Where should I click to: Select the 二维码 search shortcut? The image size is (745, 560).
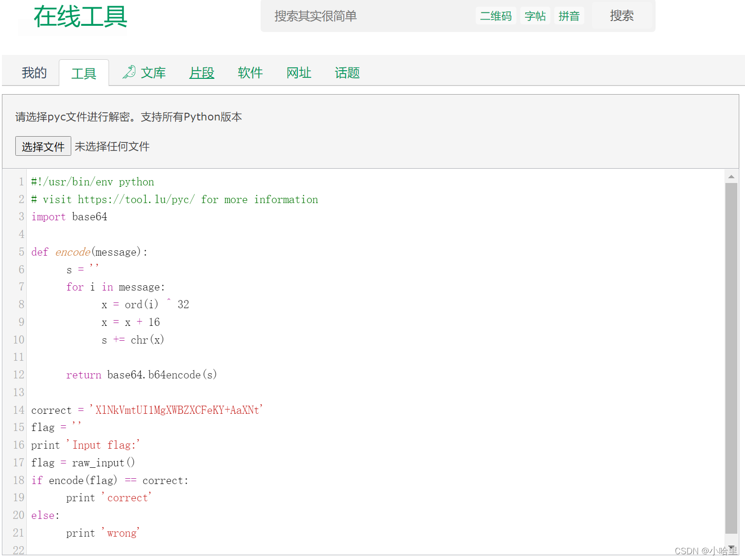[496, 16]
